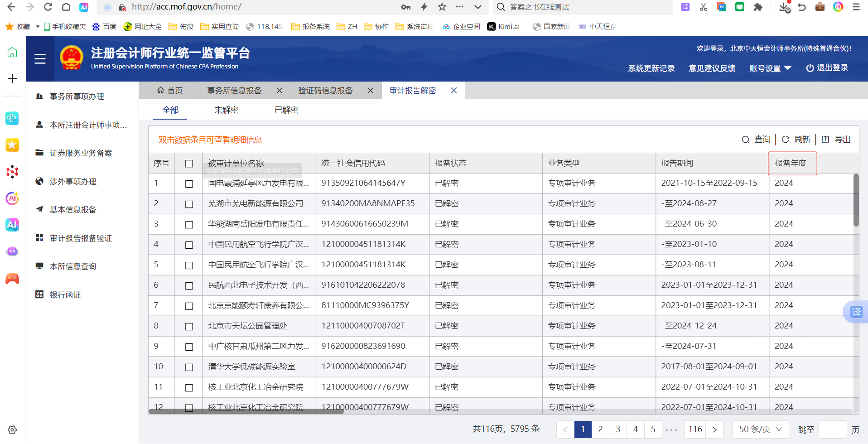868x444 pixels.
Task: Click the jump-to page number input field
Action: (832, 429)
